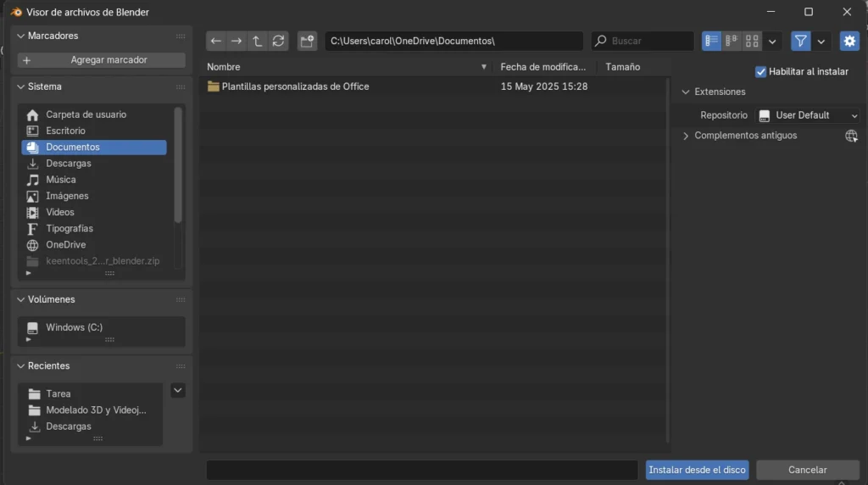Viewport: 868px width, 485px height.
Task: Go back to previous folder
Action: click(x=216, y=41)
